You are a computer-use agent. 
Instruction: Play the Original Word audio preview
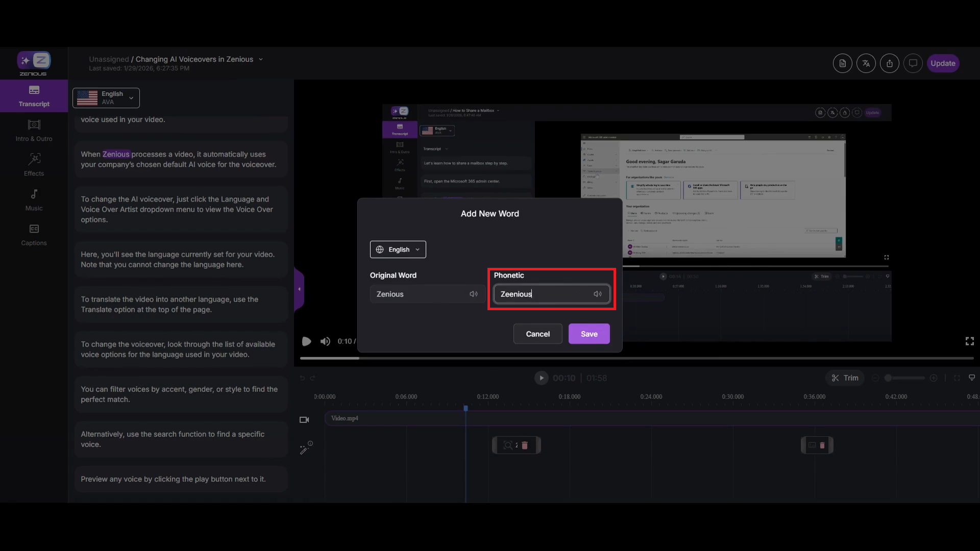tap(474, 294)
